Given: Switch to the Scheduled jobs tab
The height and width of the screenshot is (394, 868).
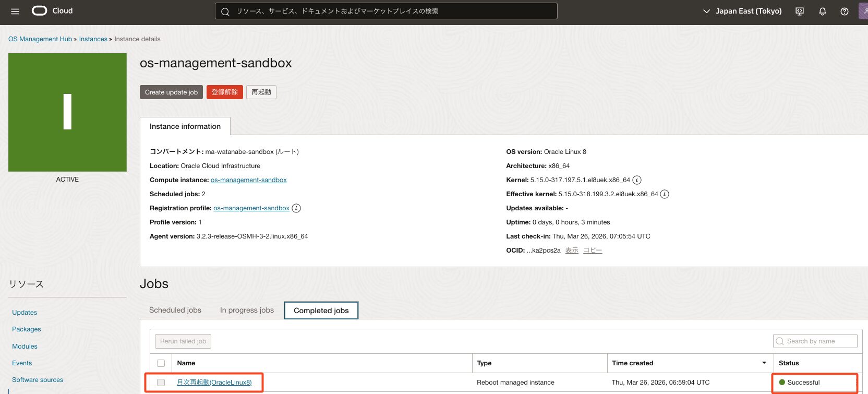Looking at the screenshot, I should [175, 310].
